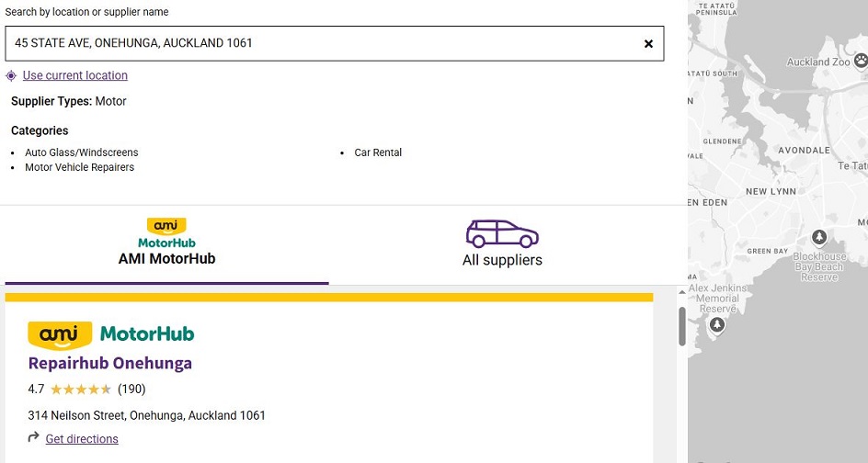Open Get directions link

coord(82,439)
